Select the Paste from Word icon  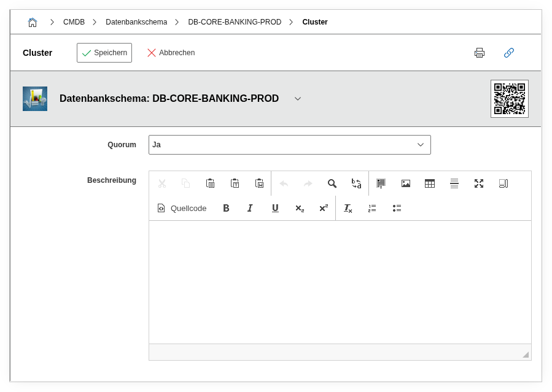click(x=259, y=183)
